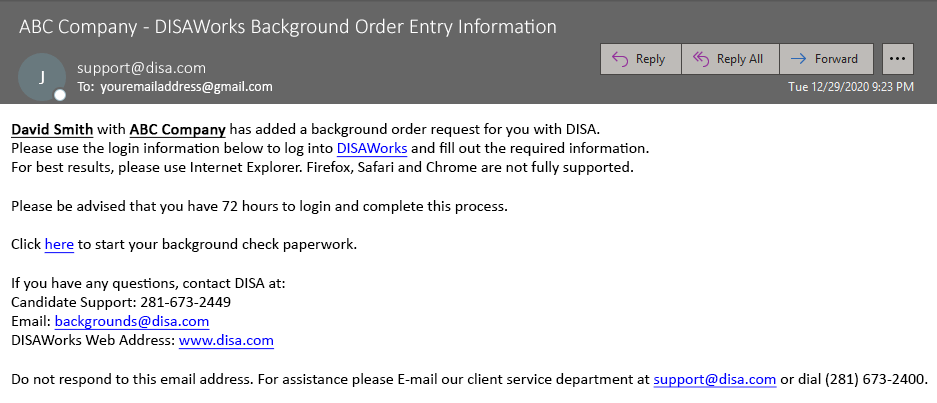Open the DISAWorks login link
The height and width of the screenshot is (403, 937).
tap(372, 148)
